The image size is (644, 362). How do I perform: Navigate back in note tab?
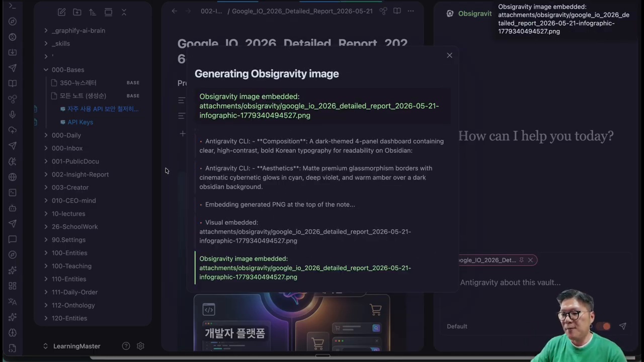point(174,11)
